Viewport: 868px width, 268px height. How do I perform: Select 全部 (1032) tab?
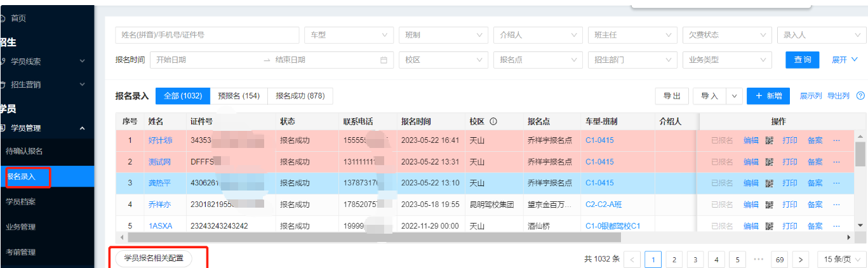pos(183,96)
